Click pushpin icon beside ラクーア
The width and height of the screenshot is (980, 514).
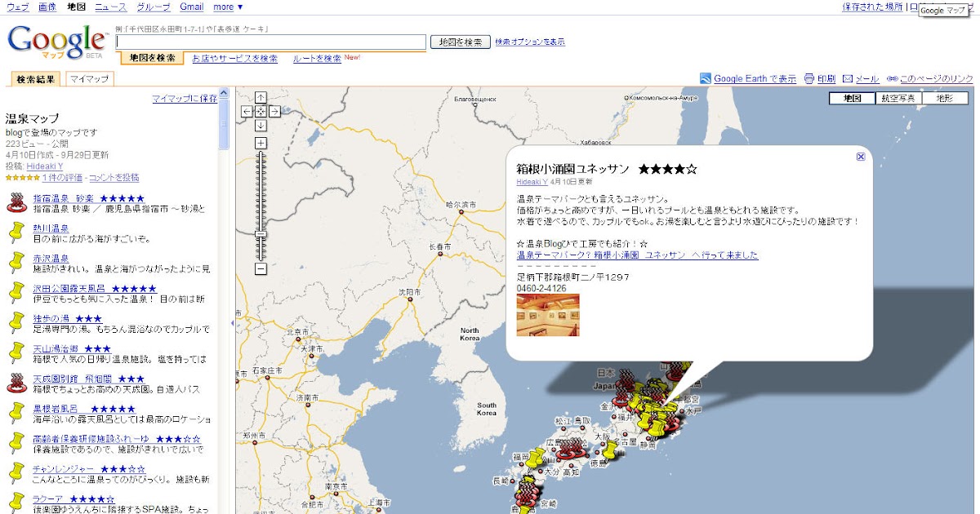coord(16,503)
